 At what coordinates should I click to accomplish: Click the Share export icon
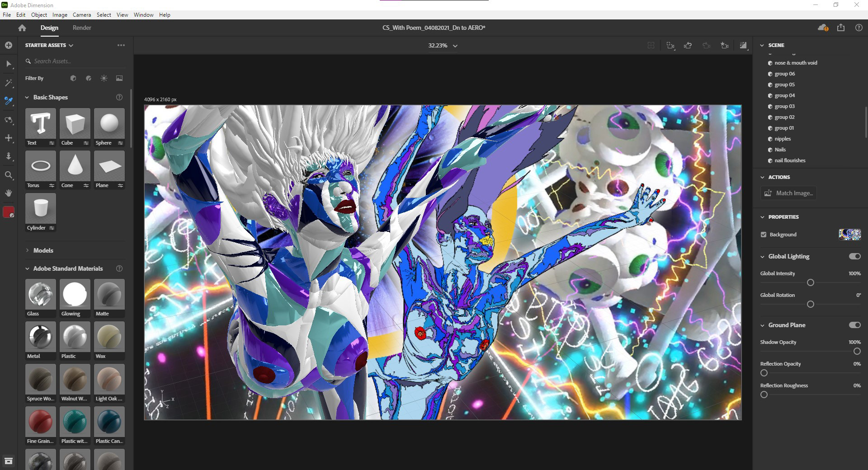841,28
